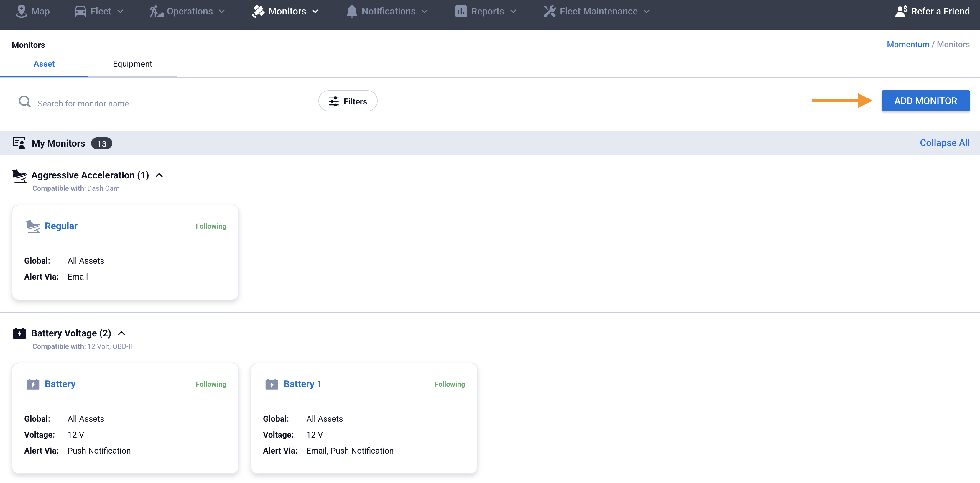Image resolution: width=980 pixels, height=483 pixels.
Task: Click the Map pin icon
Action: point(21,11)
